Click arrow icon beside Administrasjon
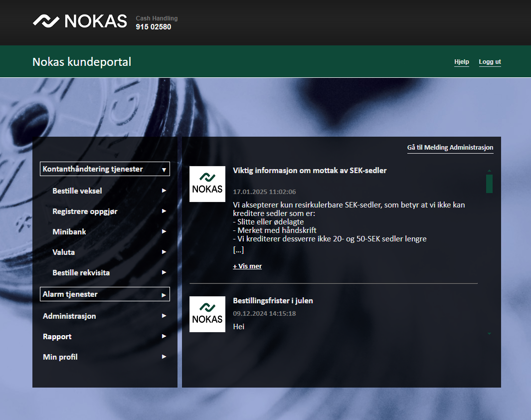This screenshot has width=531, height=420. pyautogui.click(x=164, y=316)
